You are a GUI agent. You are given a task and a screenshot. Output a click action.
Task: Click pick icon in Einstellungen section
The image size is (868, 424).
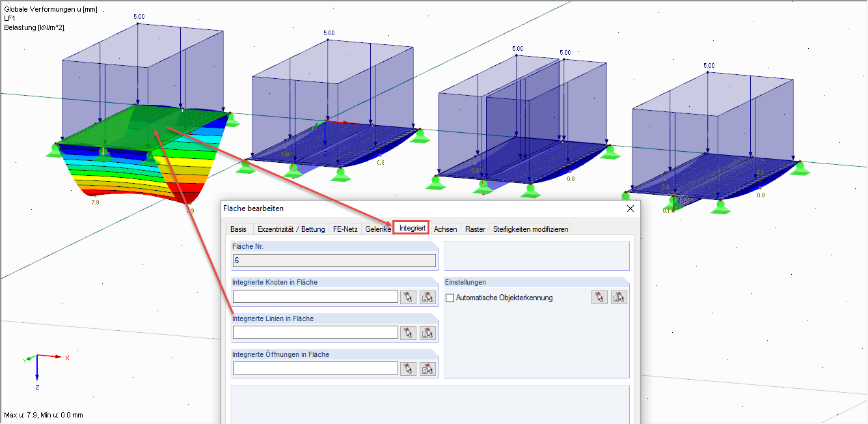pyautogui.click(x=599, y=297)
